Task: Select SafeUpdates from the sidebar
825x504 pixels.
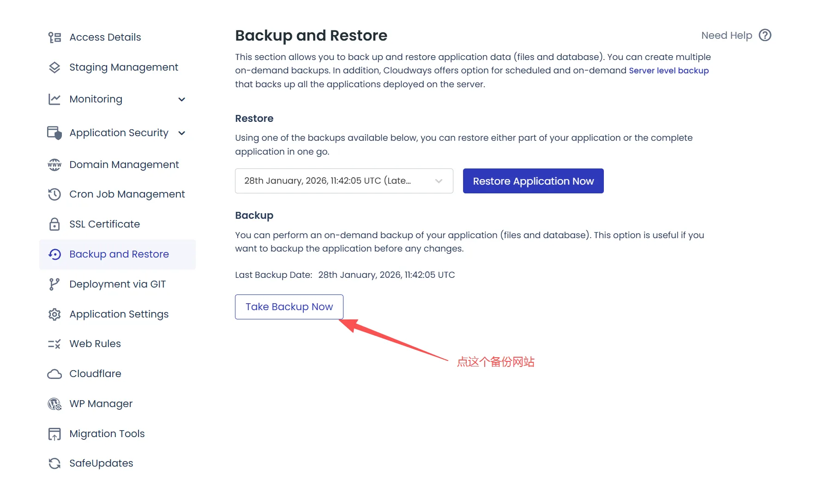Action: [101, 463]
